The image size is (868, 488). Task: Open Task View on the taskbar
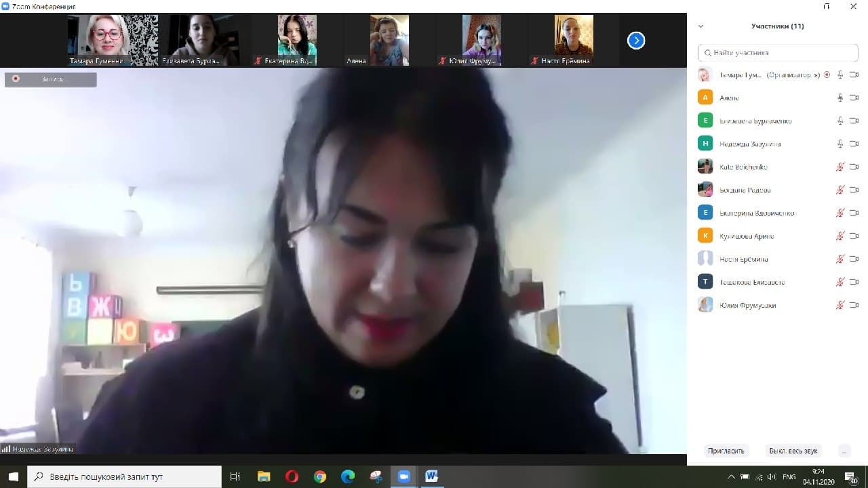coord(235,476)
